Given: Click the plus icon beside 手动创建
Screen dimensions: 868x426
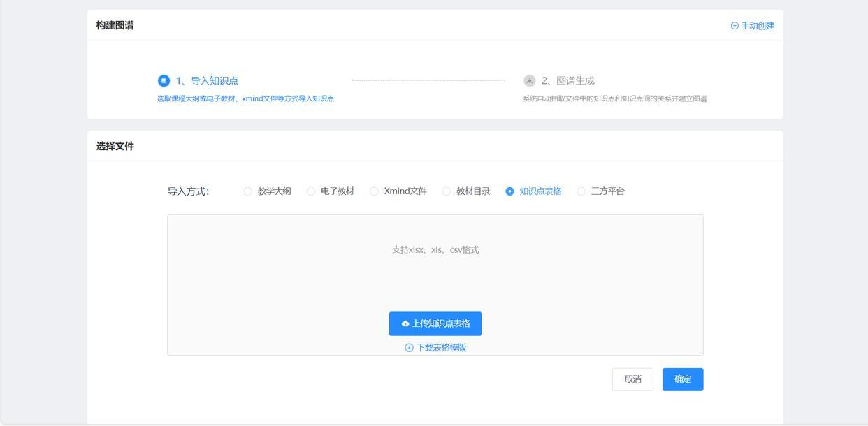Looking at the screenshot, I should (x=735, y=26).
